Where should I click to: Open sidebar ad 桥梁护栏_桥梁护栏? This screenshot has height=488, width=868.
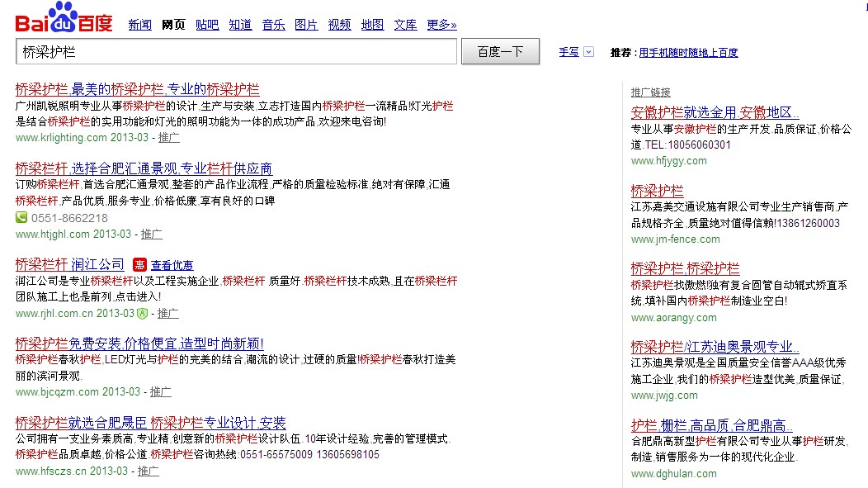[686, 268]
